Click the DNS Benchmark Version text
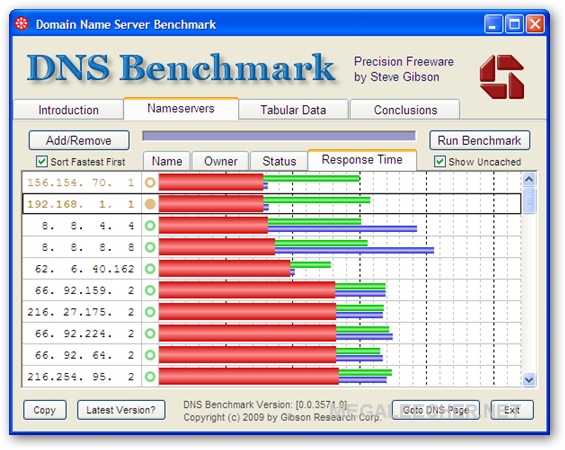 [x=265, y=405]
